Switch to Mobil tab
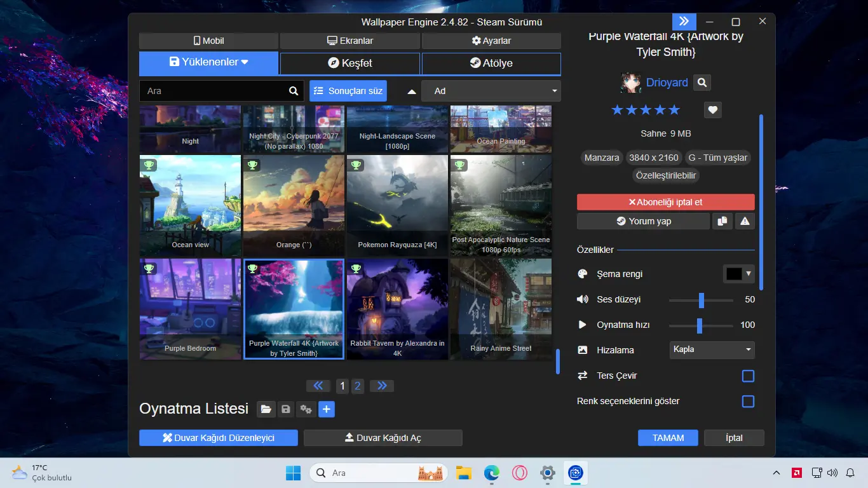The height and width of the screenshot is (488, 868). pyautogui.click(x=208, y=41)
